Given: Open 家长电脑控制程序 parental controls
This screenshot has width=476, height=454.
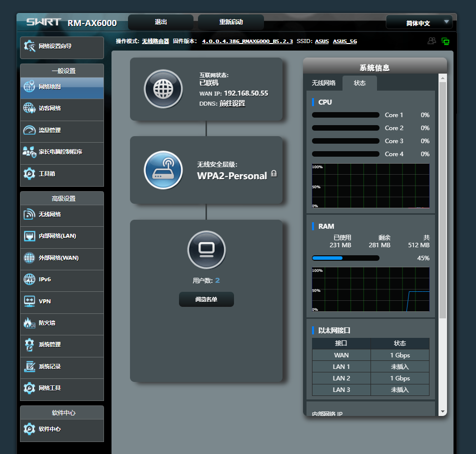Looking at the screenshot, I should 62,152.
